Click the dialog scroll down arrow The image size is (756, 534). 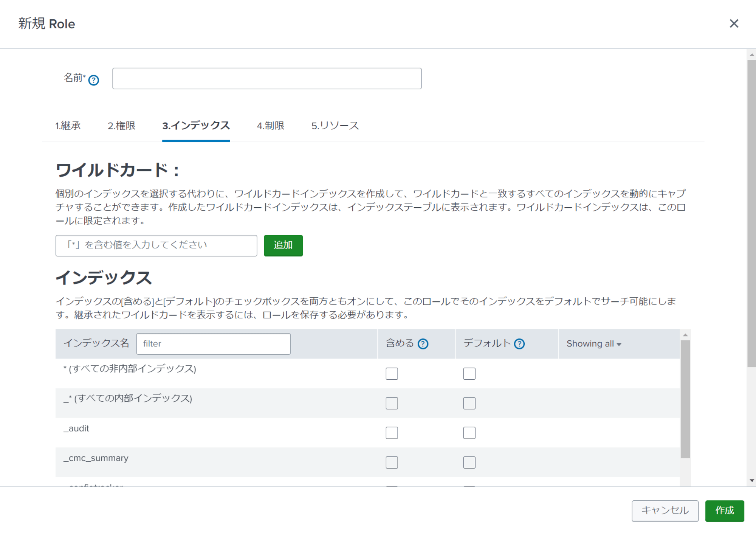tap(751, 481)
